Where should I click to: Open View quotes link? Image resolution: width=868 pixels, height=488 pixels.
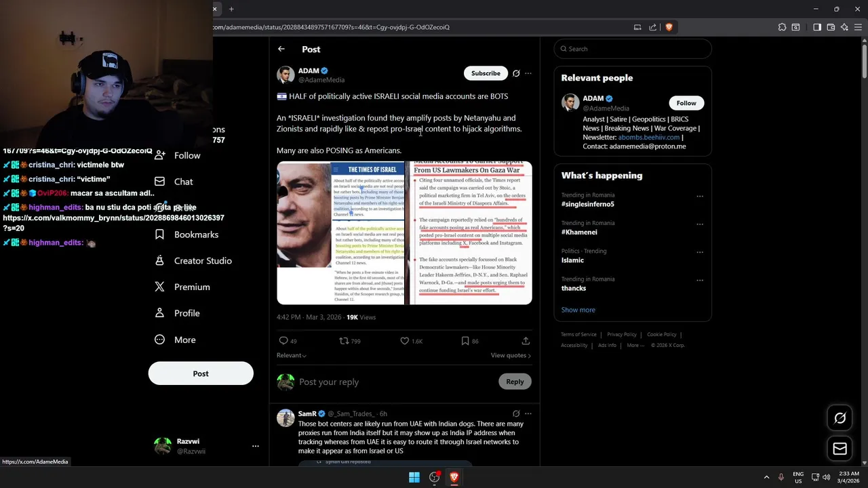coord(511,355)
